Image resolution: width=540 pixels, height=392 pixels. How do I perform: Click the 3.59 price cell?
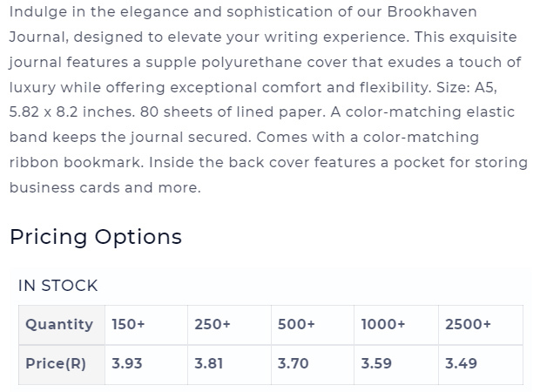click(396, 365)
